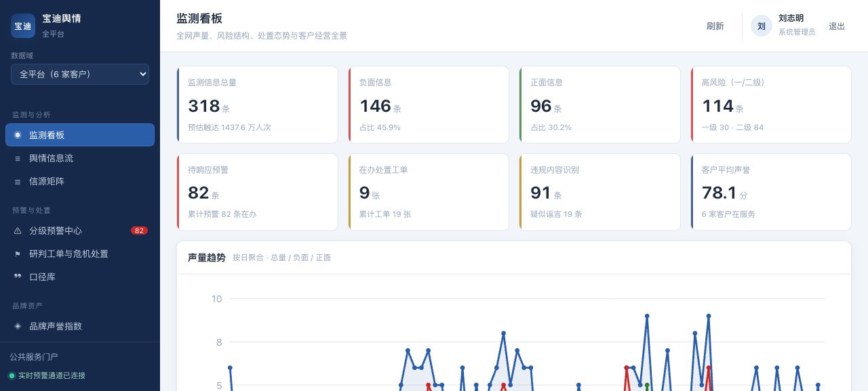Click the 刷新 button

tap(715, 26)
